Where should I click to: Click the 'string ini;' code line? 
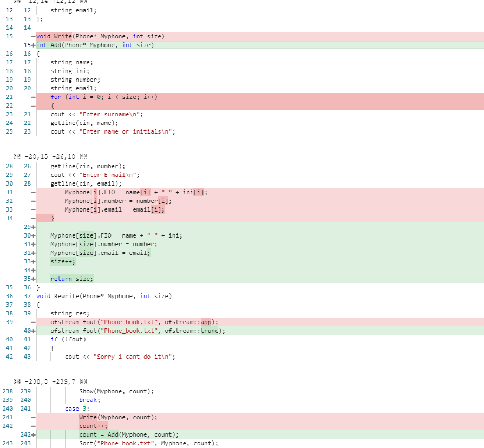click(x=70, y=71)
